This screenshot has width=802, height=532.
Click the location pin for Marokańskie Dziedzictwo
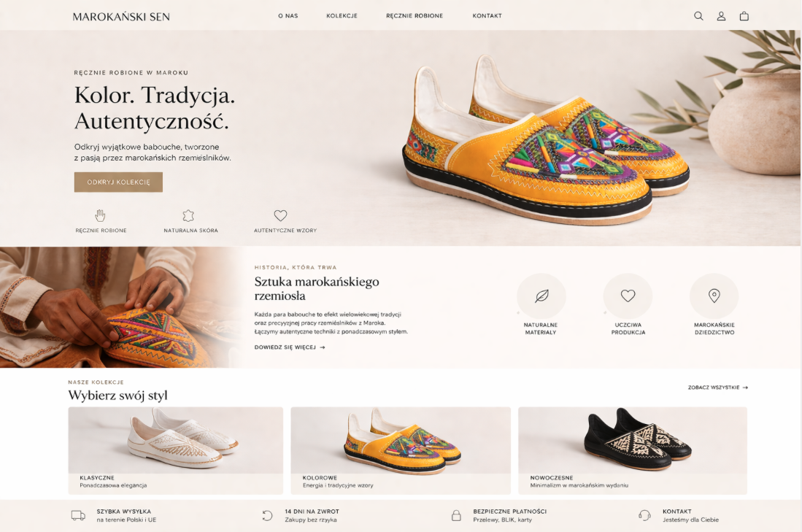pos(714,296)
